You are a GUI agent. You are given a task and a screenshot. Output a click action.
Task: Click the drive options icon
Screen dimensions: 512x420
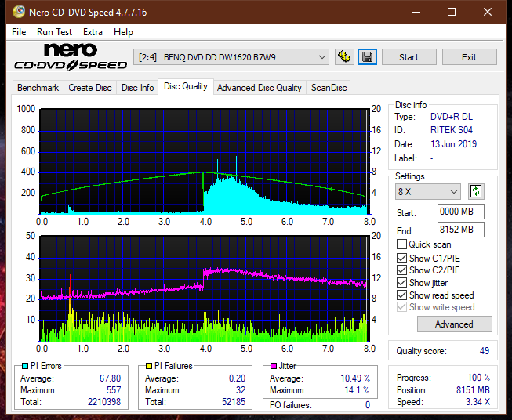[x=344, y=57]
